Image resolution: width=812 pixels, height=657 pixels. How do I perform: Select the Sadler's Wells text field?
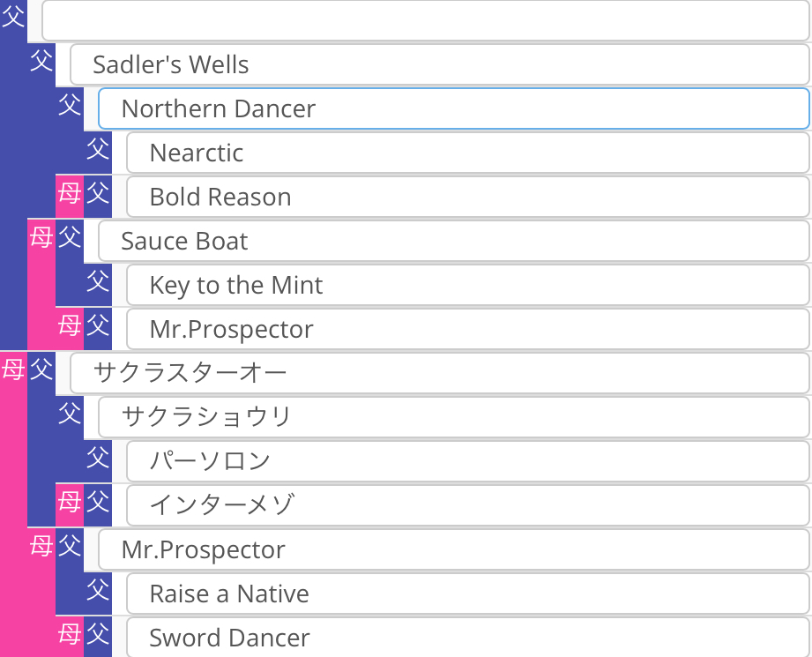[x=439, y=64]
